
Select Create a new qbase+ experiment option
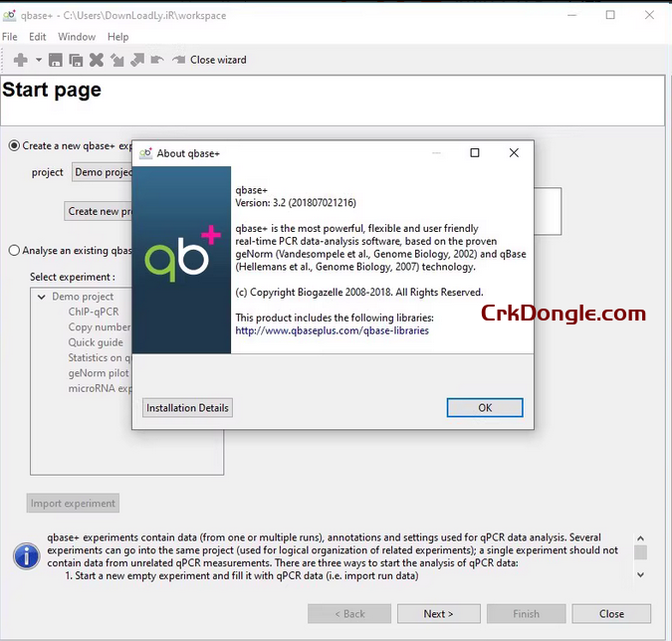click(x=14, y=145)
